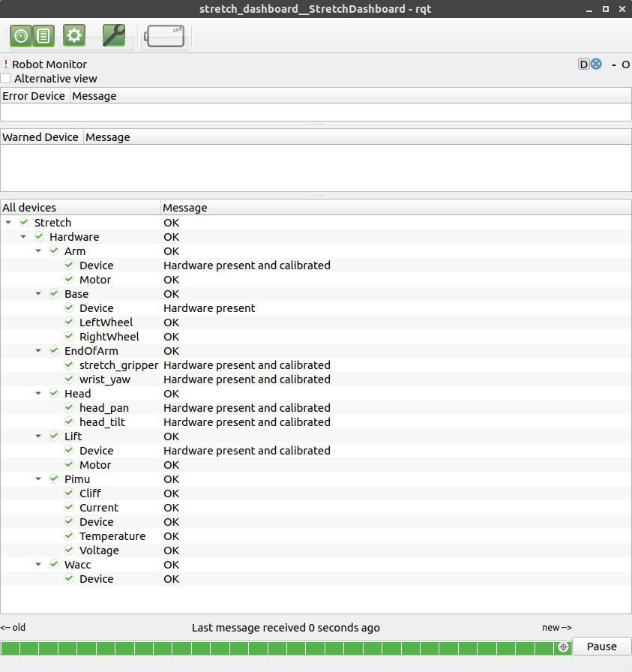Click the check icon beside Voltage
The width and height of the screenshot is (632, 672).
pos(69,550)
